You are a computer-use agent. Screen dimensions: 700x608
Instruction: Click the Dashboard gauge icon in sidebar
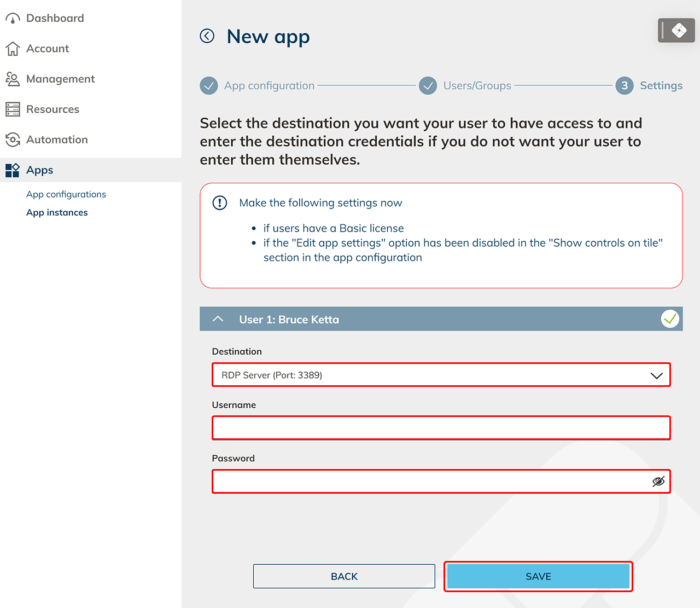click(x=13, y=19)
